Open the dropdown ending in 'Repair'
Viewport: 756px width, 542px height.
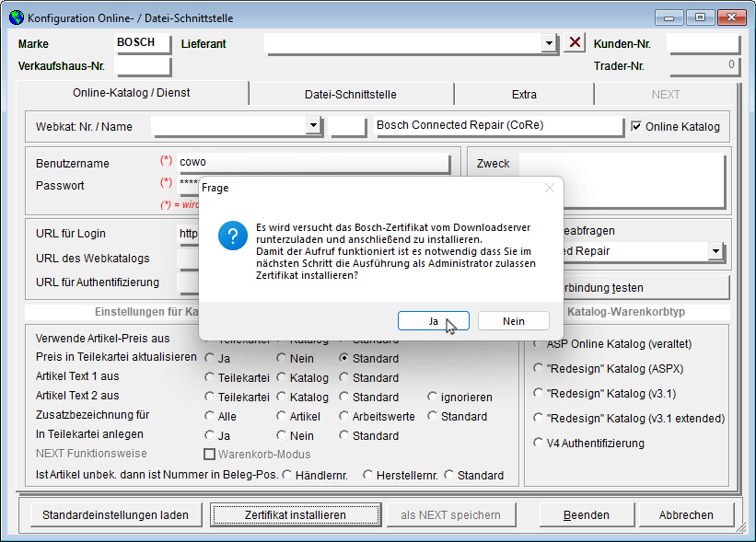[715, 251]
